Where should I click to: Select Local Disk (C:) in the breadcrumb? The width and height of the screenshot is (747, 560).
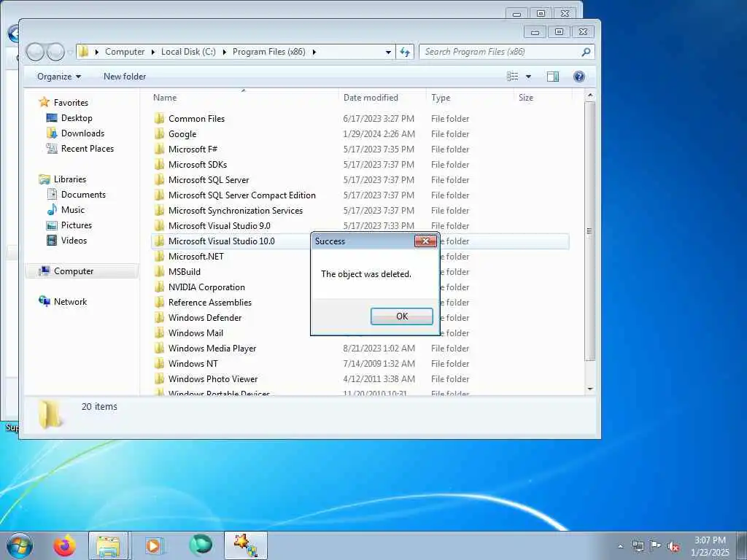tap(188, 52)
